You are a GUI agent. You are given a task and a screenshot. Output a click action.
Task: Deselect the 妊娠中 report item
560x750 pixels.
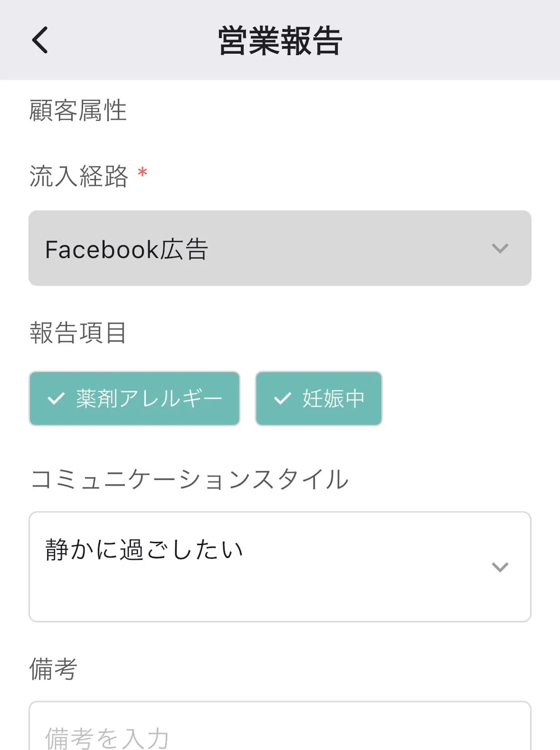[318, 399]
